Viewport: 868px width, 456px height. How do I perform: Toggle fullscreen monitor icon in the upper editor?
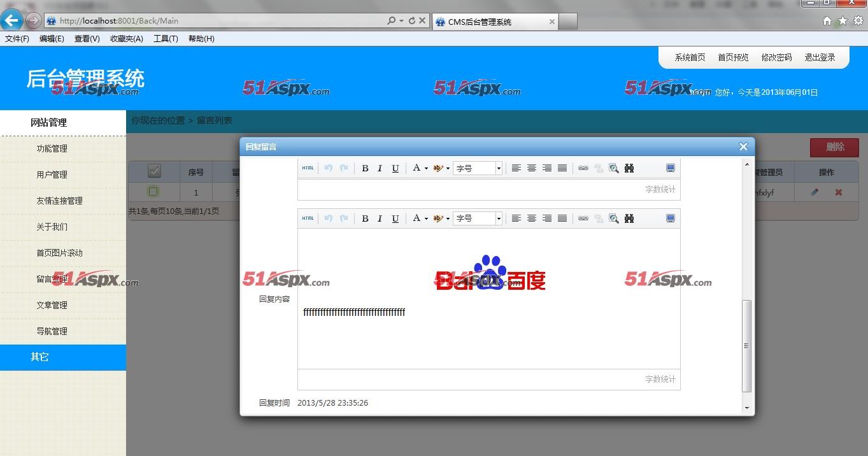click(671, 168)
